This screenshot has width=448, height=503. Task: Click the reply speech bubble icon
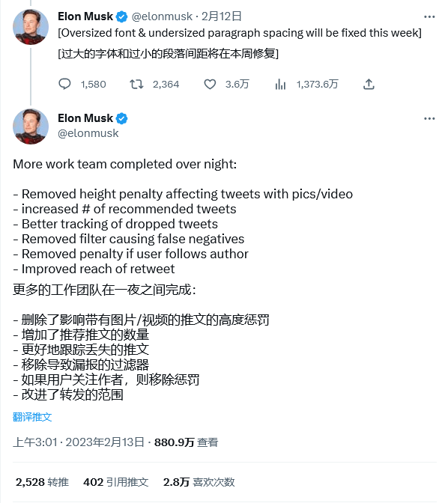tap(64, 84)
